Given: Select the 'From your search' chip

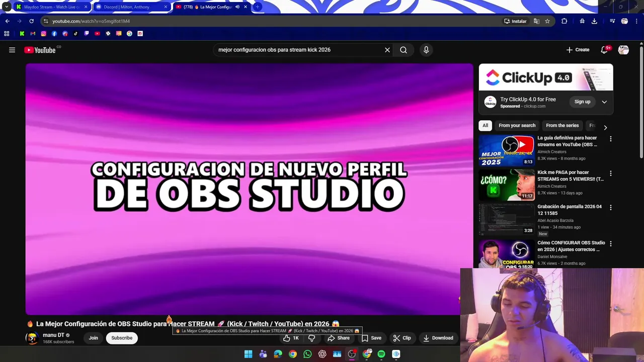Looking at the screenshot, I should (517, 125).
